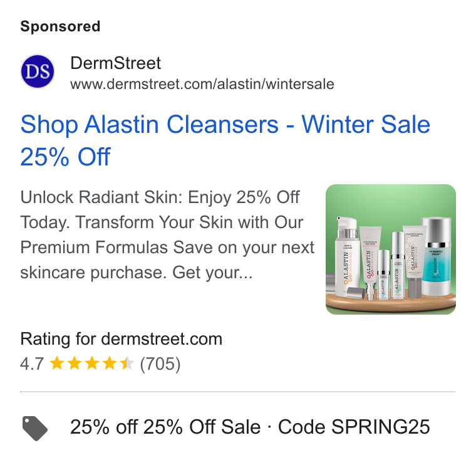Click the 4.7 rating score
The image size is (476, 465).
[32, 363]
